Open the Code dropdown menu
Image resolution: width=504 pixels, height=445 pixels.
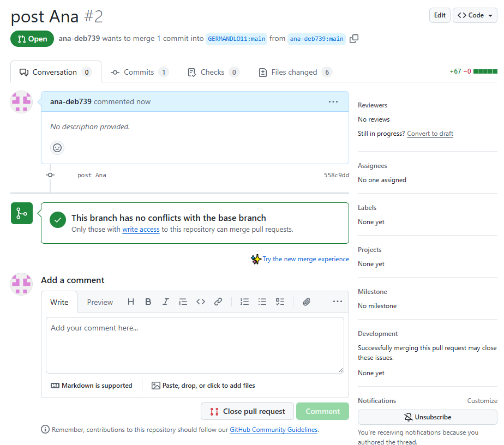[475, 15]
